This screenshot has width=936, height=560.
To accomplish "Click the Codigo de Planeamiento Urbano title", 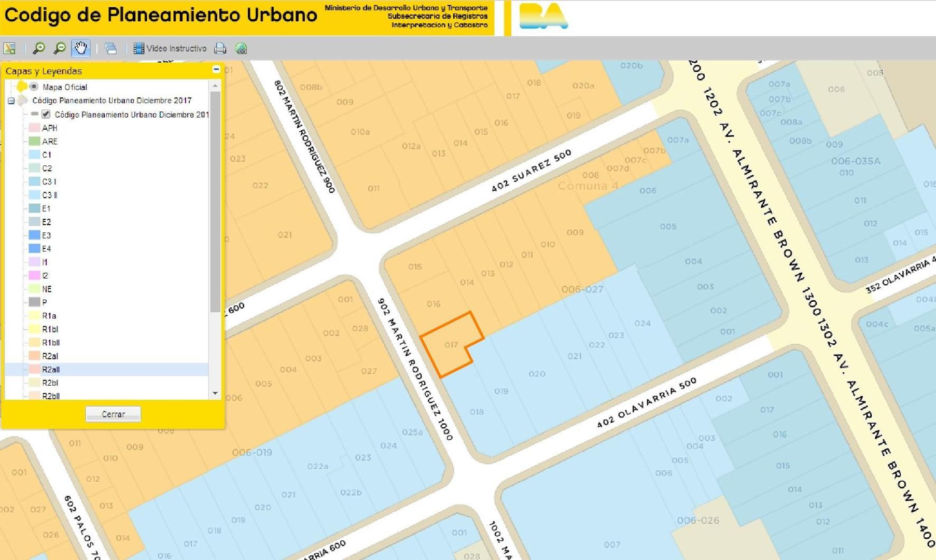I will pyautogui.click(x=161, y=15).
